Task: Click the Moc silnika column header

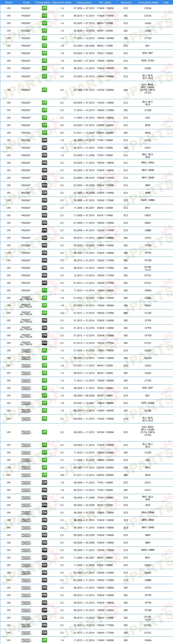Action: point(105,2)
